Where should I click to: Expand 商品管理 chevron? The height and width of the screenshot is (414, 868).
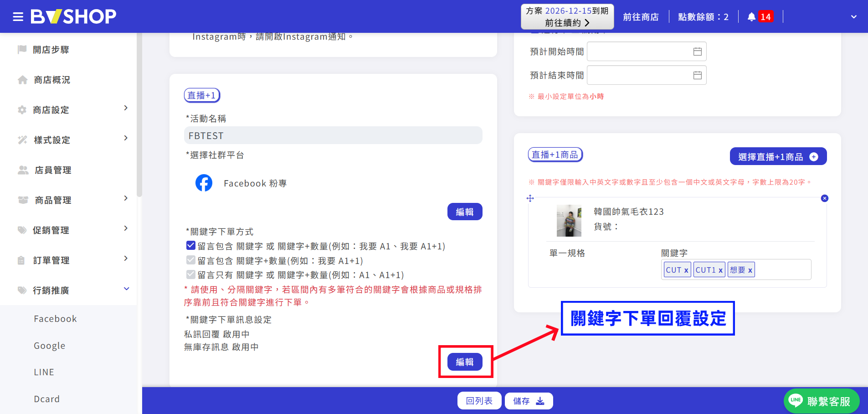(x=126, y=198)
